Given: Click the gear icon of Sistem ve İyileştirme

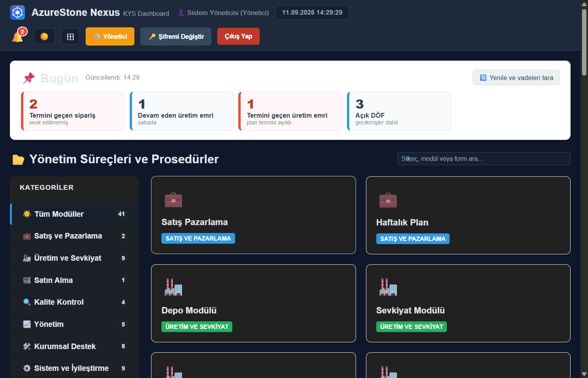Looking at the screenshot, I should point(27,368).
